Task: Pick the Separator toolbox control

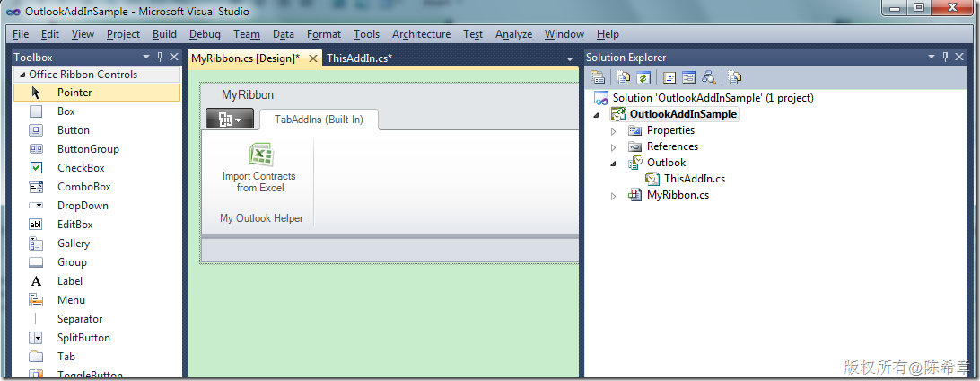Action: point(96,318)
